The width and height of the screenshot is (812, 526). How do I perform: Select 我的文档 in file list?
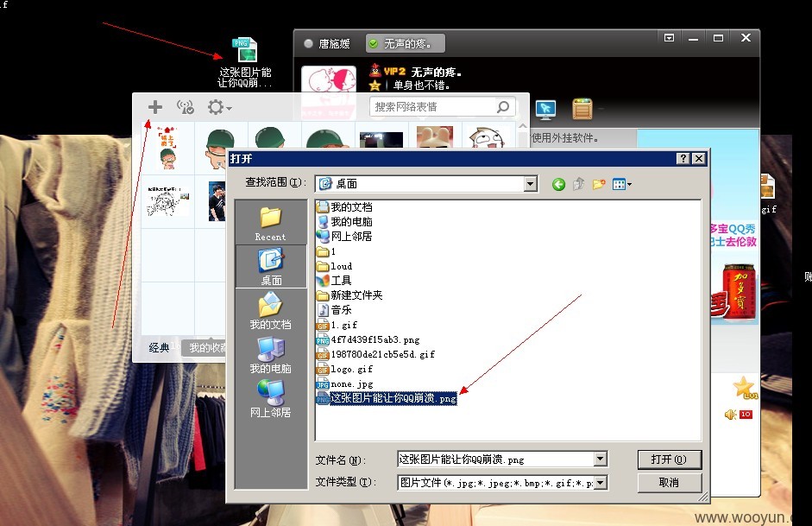(345, 206)
